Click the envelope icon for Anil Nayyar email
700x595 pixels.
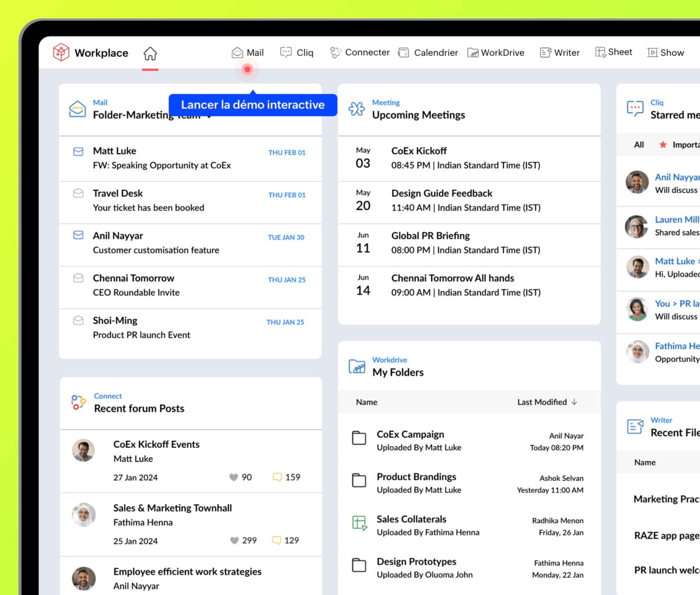[x=78, y=235]
